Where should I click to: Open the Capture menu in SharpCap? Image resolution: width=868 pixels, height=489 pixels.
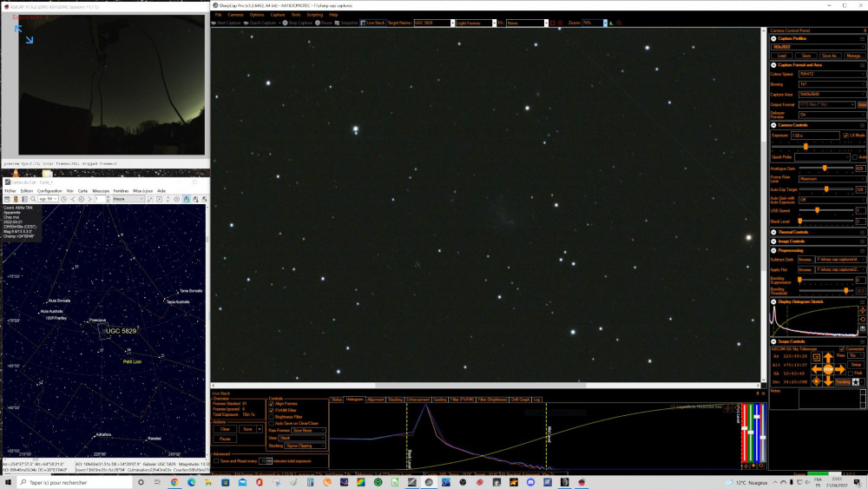pyautogui.click(x=278, y=15)
